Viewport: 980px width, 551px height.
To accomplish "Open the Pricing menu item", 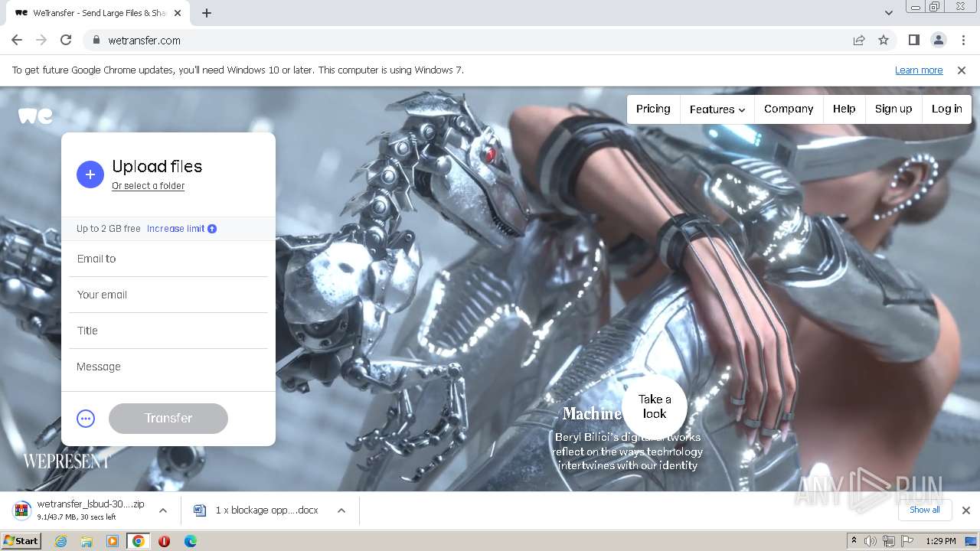I will pyautogui.click(x=653, y=109).
